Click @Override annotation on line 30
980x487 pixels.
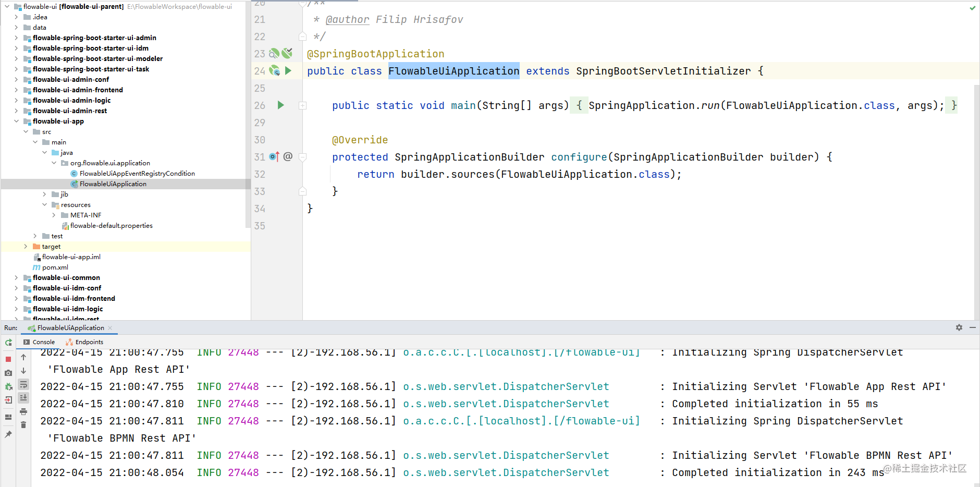click(360, 140)
